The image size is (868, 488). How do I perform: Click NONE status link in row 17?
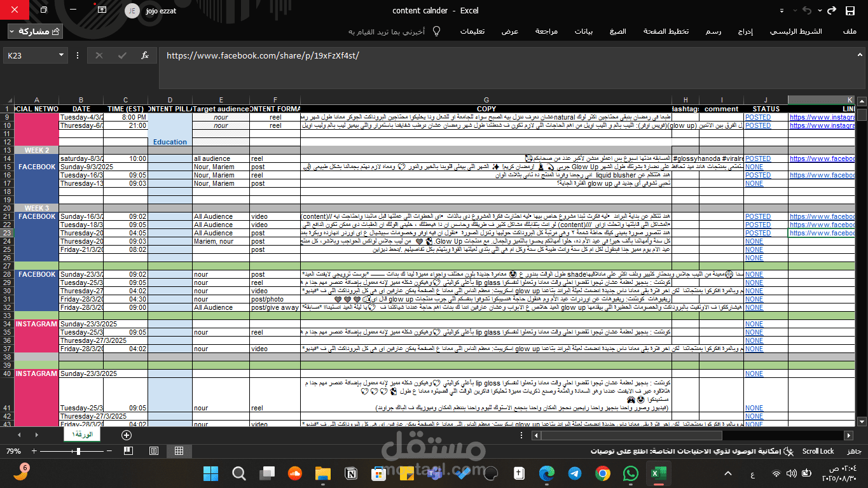(x=754, y=183)
